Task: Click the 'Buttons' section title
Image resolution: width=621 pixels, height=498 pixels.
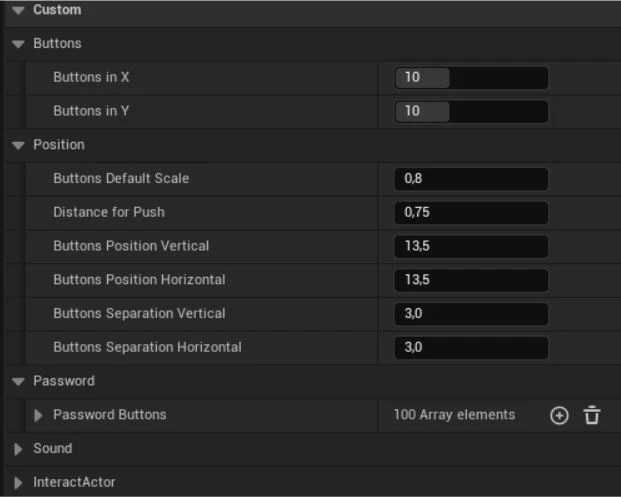Action: (57, 43)
